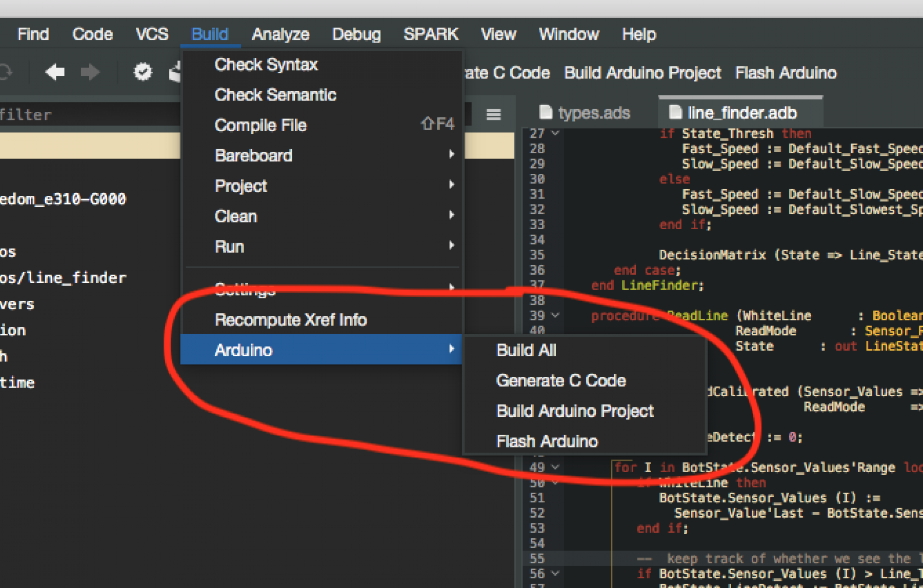Click the forward navigation arrow icon
The width and height of the screenshot is (923, 588).
tap(90, 72)
